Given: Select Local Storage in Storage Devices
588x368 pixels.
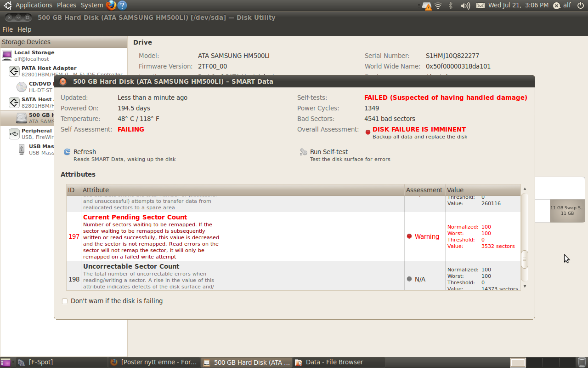Looking at the screenshot, I should tap(63, 56).
